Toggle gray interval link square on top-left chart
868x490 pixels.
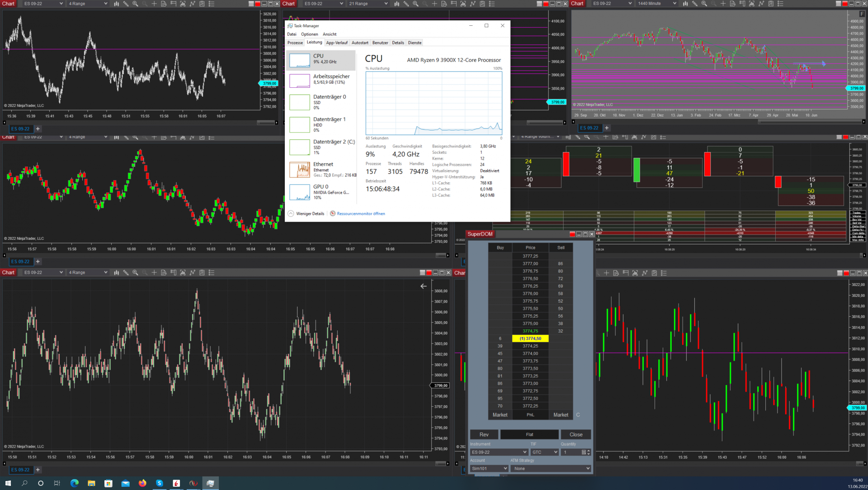(251, 4)
